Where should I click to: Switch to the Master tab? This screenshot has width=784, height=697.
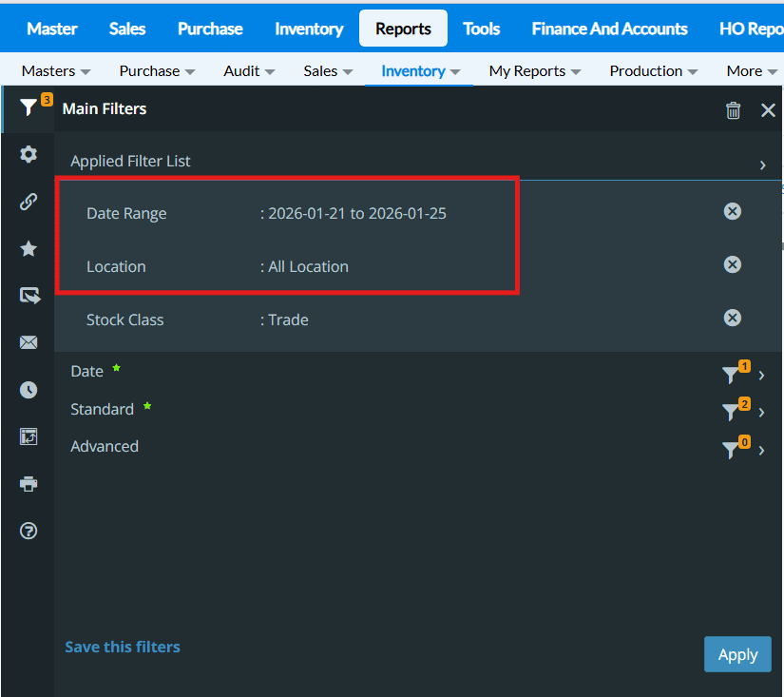coord(52,29)
